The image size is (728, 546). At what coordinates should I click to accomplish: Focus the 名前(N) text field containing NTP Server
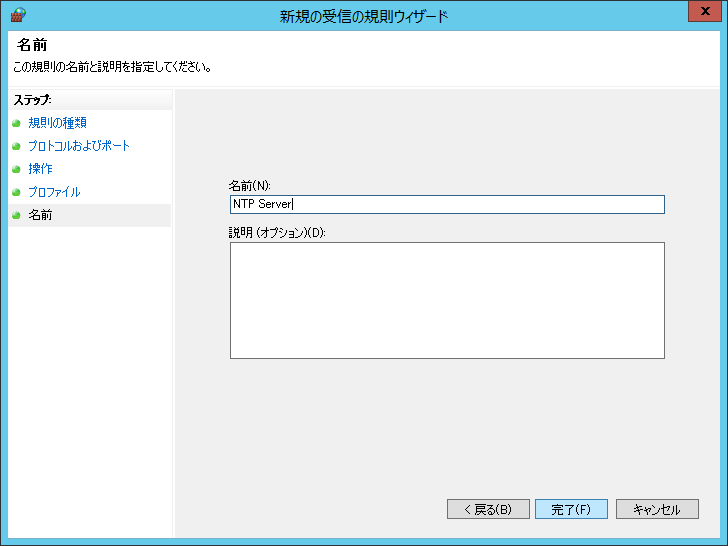tap(447, 204)
